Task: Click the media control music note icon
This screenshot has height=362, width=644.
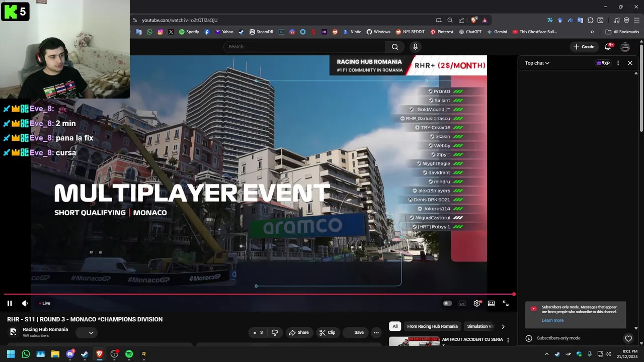Action: 617,20
